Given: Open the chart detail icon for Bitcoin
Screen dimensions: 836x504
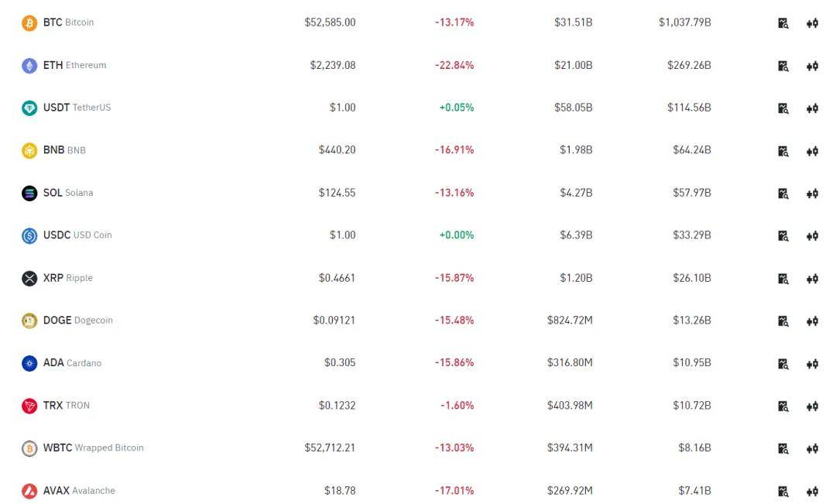Looking at the screenshot, I should (783, 23).
